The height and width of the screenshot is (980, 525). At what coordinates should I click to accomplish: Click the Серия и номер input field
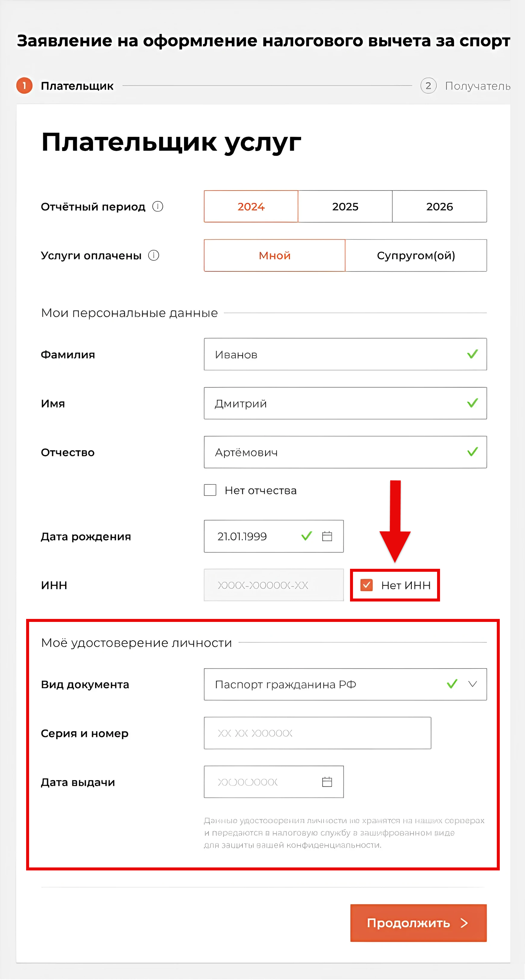point(318,733)
